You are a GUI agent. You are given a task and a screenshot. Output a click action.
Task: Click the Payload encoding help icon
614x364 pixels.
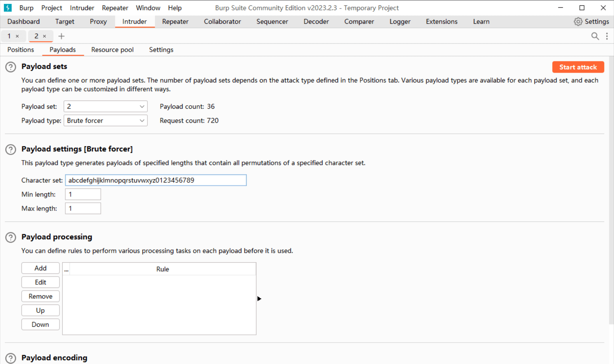10,358
